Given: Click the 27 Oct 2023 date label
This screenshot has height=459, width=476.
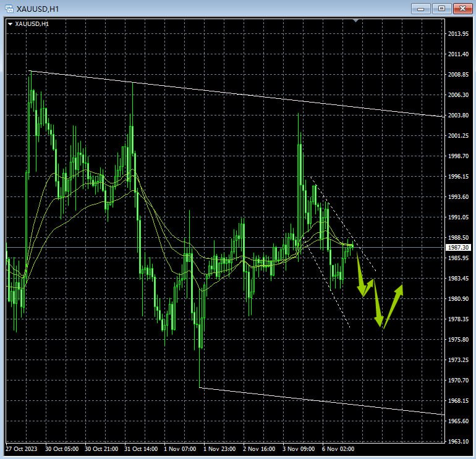Looking at the screenshot, I should pyautogui.click(x=21, y=449).
